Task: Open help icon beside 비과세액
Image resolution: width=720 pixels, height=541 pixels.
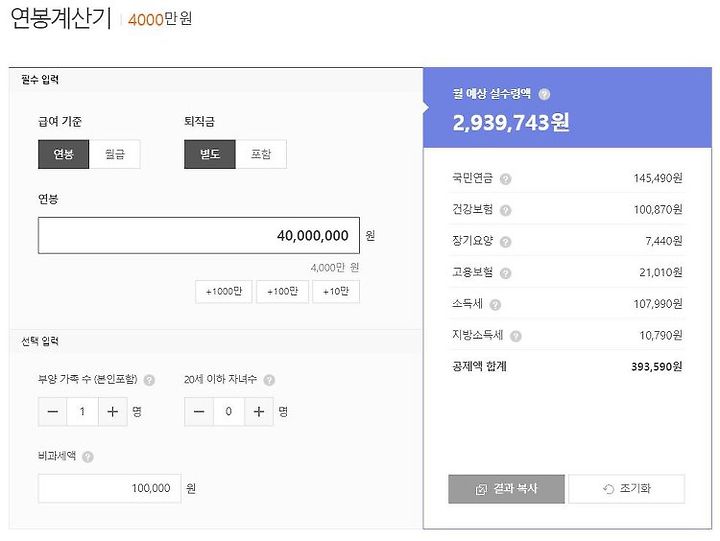Action: click(x=88, y=457)
